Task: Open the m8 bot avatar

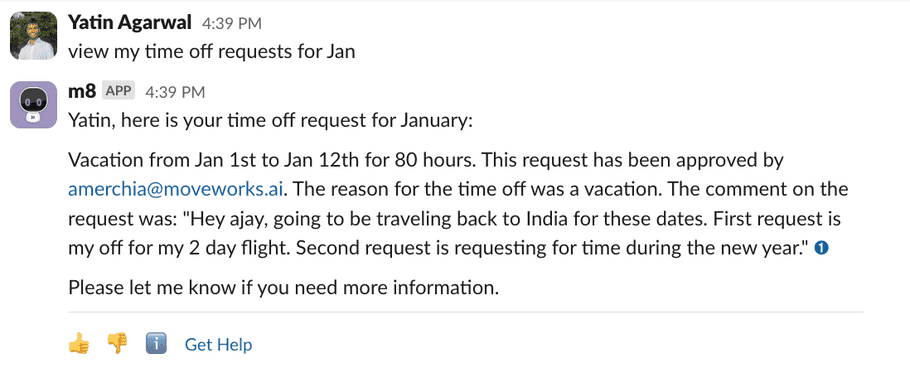Action: click(34, 104)
